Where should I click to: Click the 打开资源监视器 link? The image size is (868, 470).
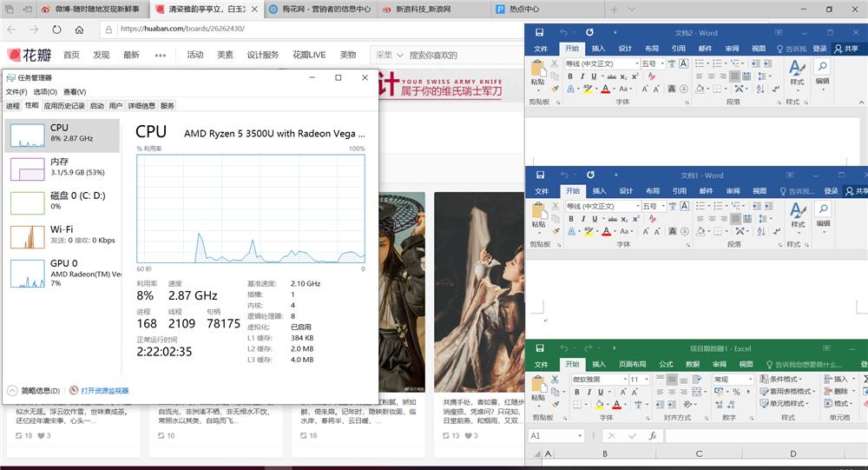pos(104,391)
